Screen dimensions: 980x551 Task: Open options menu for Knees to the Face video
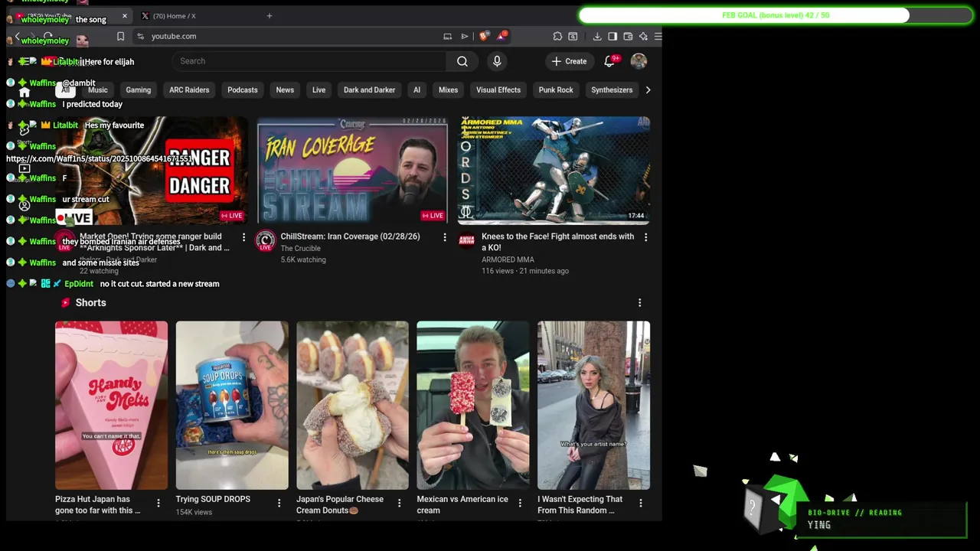tap(645, 237)
